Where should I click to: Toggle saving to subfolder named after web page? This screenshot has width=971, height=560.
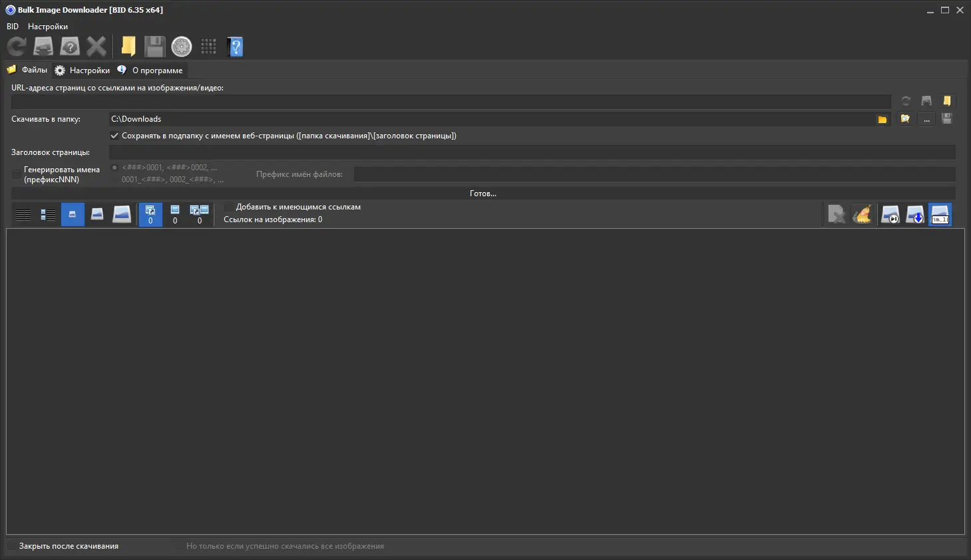[114, 136]
